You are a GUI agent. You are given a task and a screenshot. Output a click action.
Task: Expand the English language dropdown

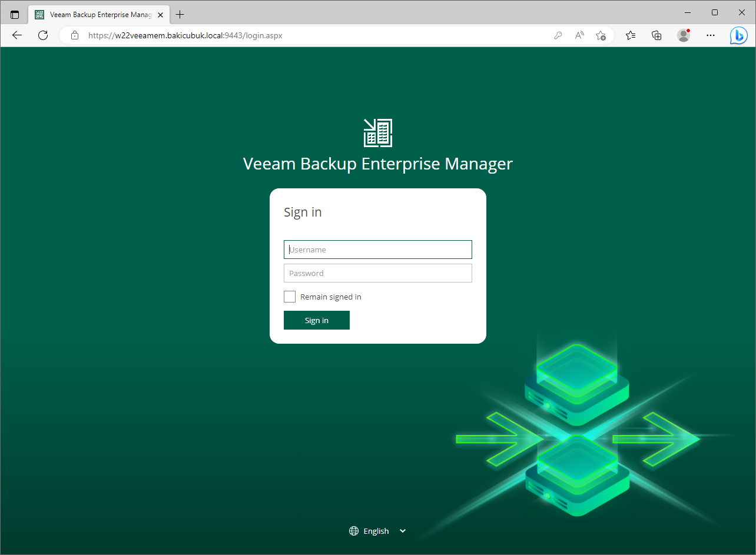click(403, 531)
